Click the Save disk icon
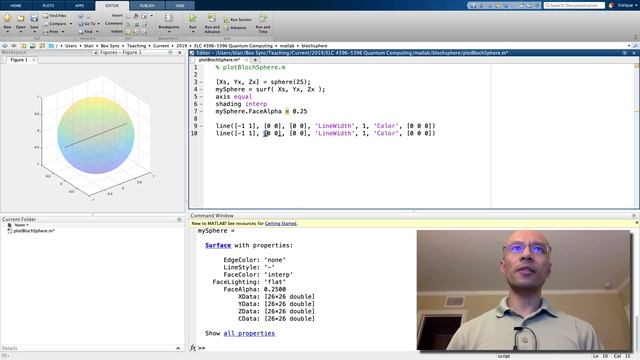 (x=34, y=18)
